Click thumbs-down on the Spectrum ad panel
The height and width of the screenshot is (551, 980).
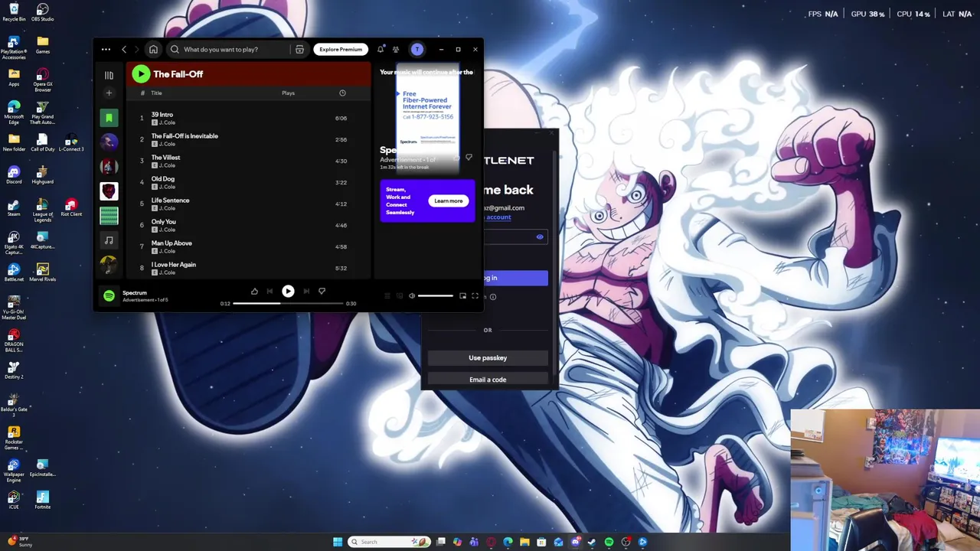click(x=469, y=157)
